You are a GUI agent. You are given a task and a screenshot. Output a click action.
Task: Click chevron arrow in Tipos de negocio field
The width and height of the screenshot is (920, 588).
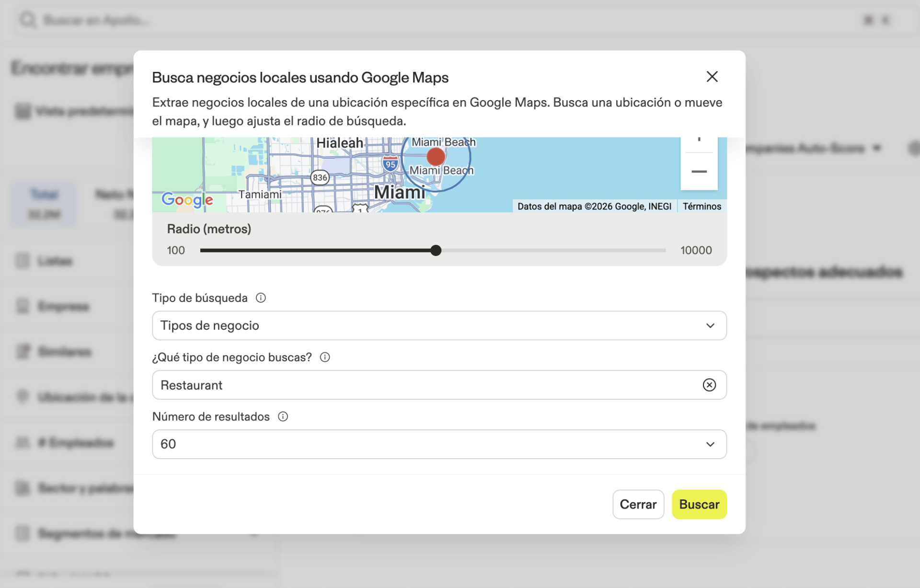tap(710, 326)
